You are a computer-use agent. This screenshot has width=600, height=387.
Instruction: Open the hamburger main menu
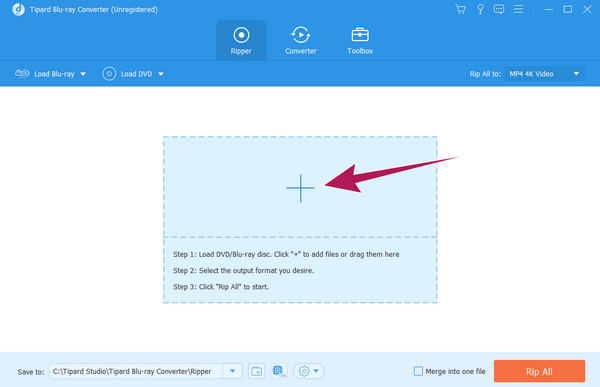[518, 9]
